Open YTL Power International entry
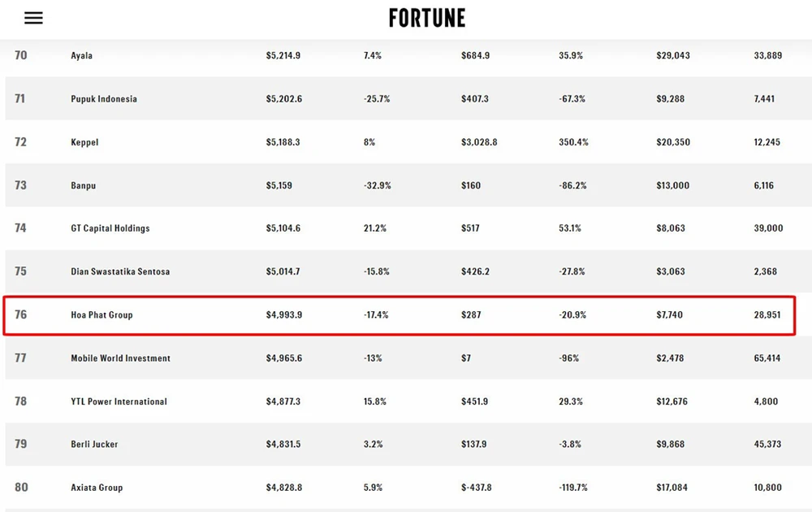This screenshot has width=812, height=512. [119, 401]
